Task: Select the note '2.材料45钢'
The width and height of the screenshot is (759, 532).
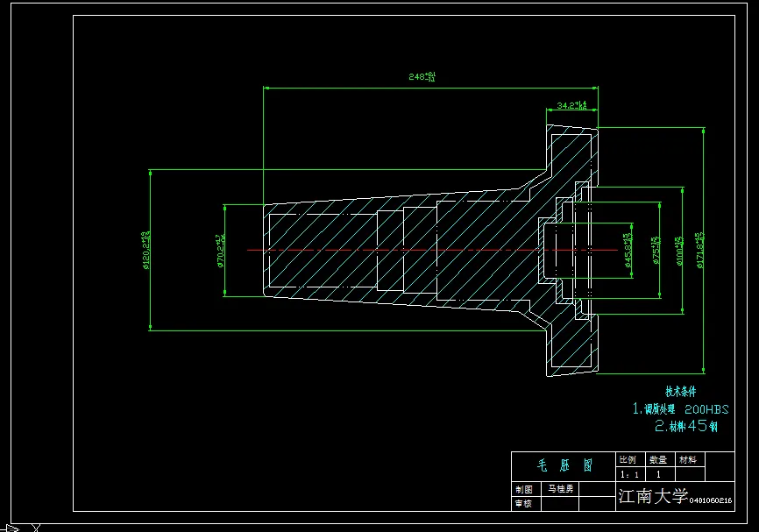Action: 686,426
